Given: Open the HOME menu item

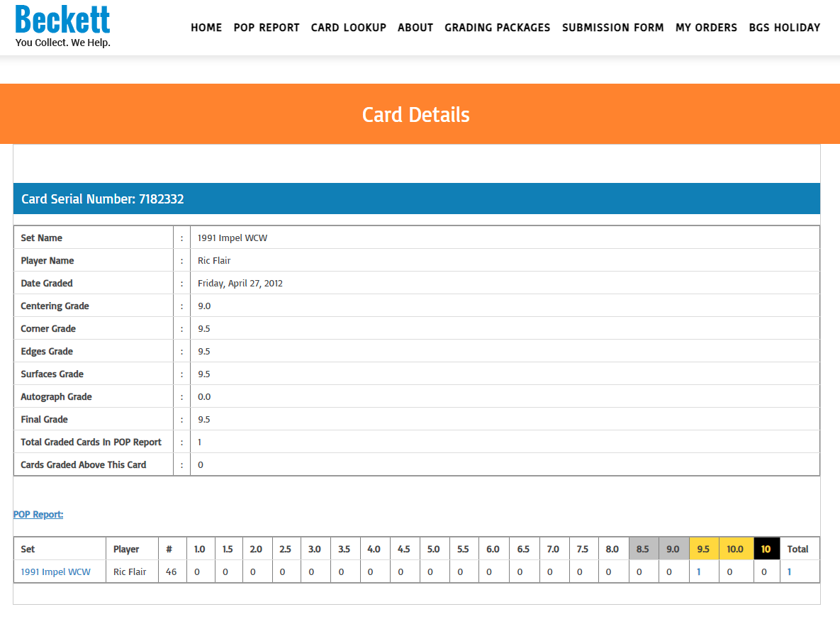Looking at the screenshot, I should pos(206,28).
